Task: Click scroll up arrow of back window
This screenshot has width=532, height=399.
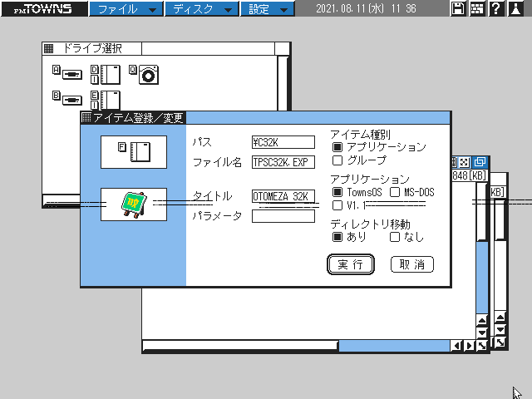Action: (482, 320)
